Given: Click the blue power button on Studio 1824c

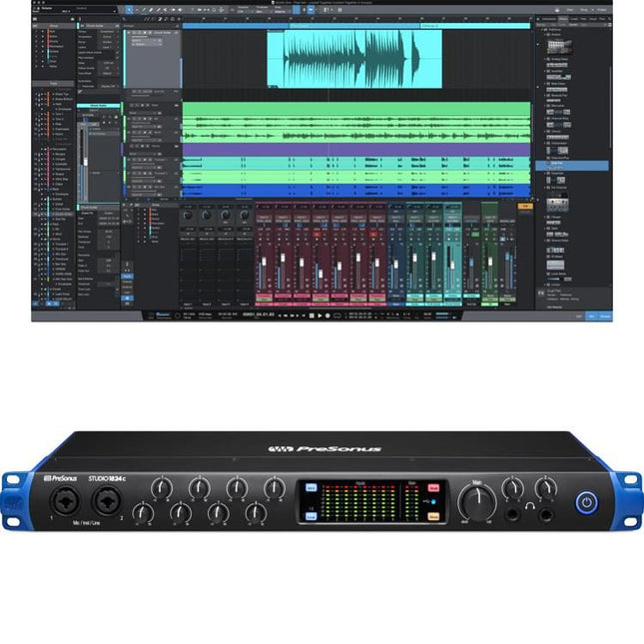Looking at the screenshot, I should [586, 502].
